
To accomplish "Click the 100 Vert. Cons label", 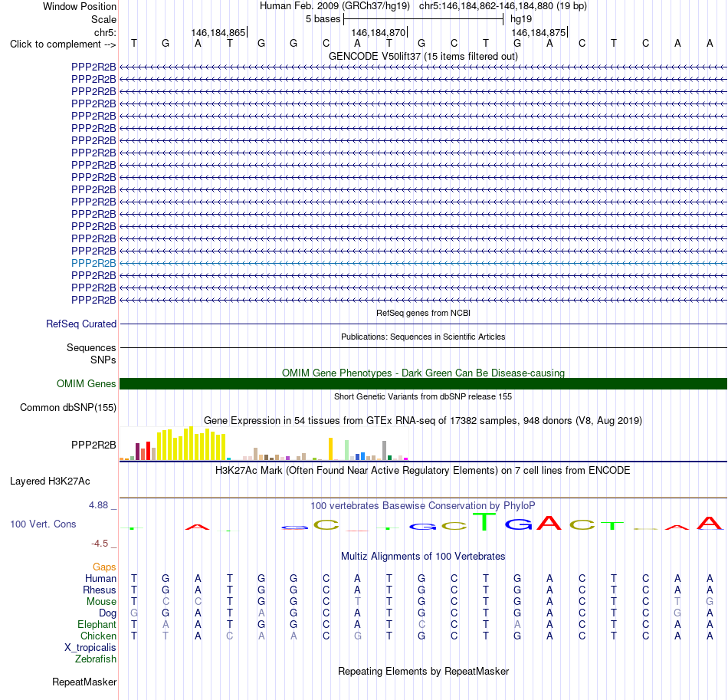I will click(43, 524).
